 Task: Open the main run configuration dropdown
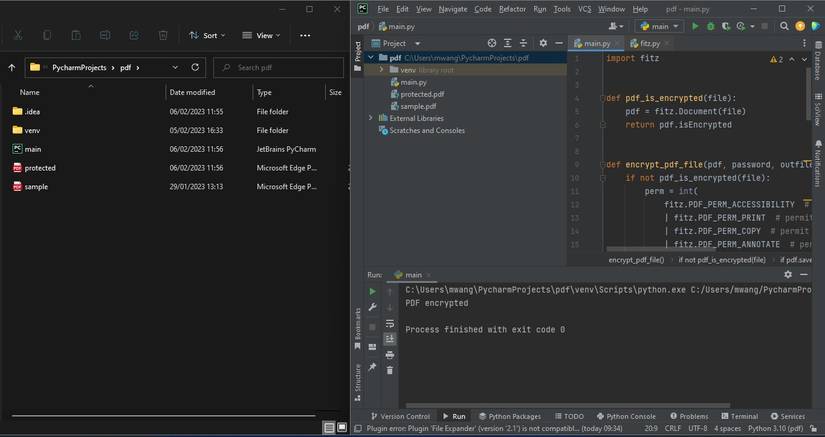coord(659,26)
